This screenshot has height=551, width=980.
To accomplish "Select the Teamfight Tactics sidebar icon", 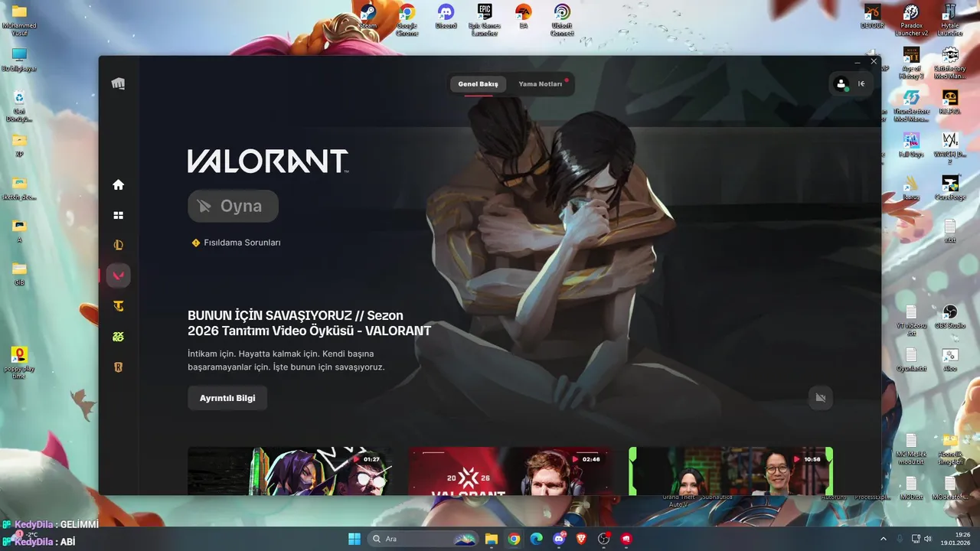I will tap(118, 306).
